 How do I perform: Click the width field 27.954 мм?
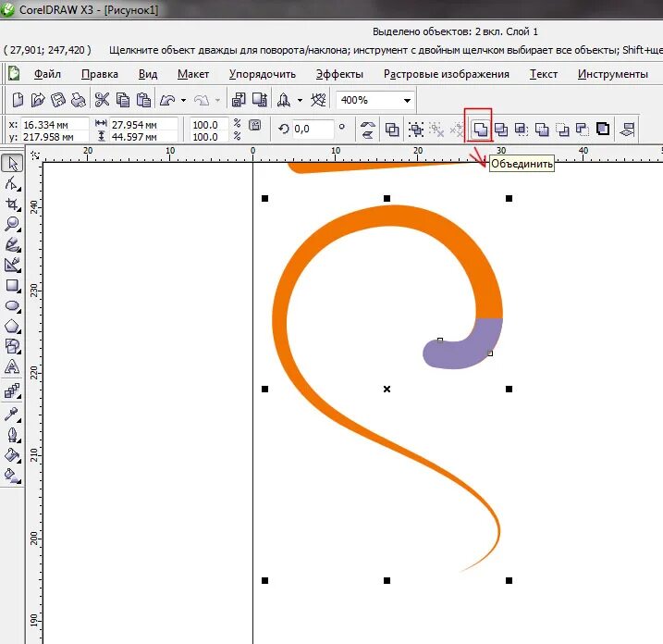tap(143, 125)
